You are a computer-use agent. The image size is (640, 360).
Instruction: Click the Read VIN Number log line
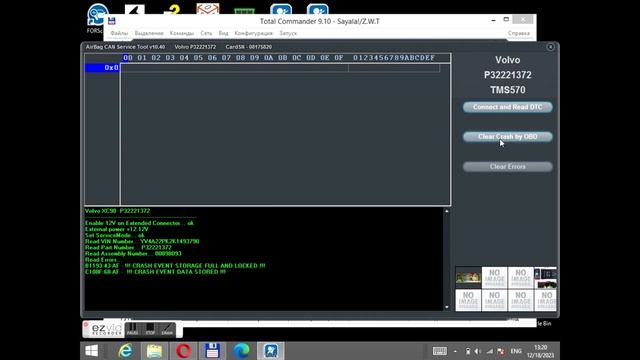click(x=142, y=241)
